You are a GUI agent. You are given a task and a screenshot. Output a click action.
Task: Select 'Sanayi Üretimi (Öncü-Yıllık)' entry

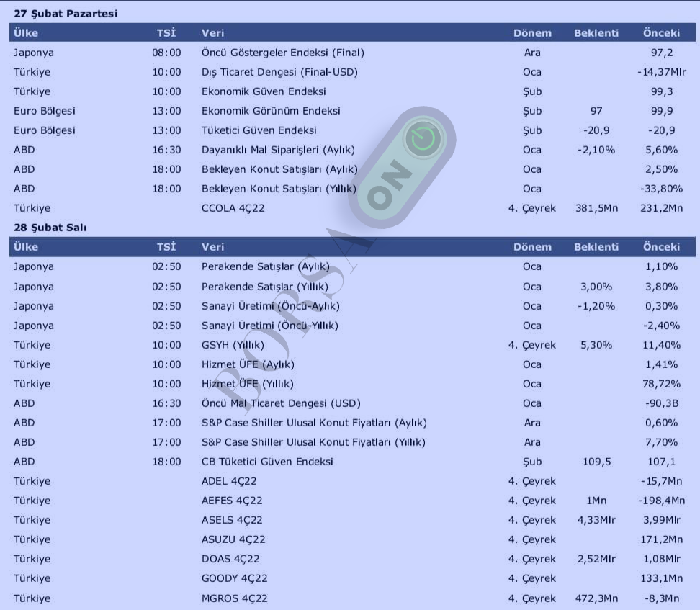click(x=269, y=325)
